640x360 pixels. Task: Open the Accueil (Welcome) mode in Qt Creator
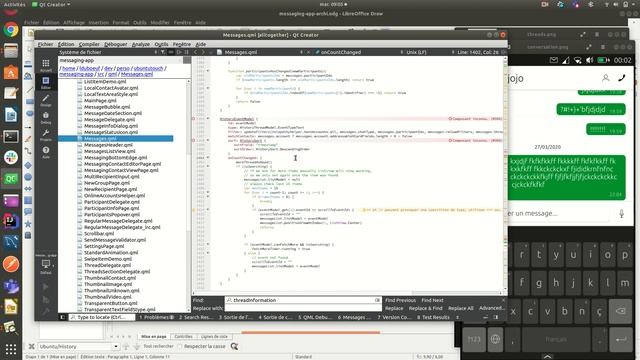[46, 65]
